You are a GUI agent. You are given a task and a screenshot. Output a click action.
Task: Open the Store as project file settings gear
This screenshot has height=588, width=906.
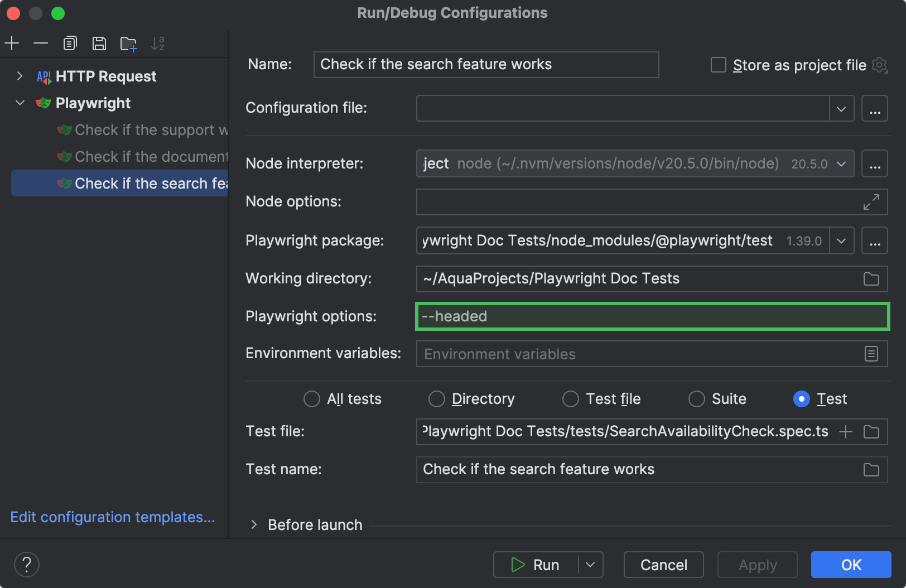[x=880, y=65]
